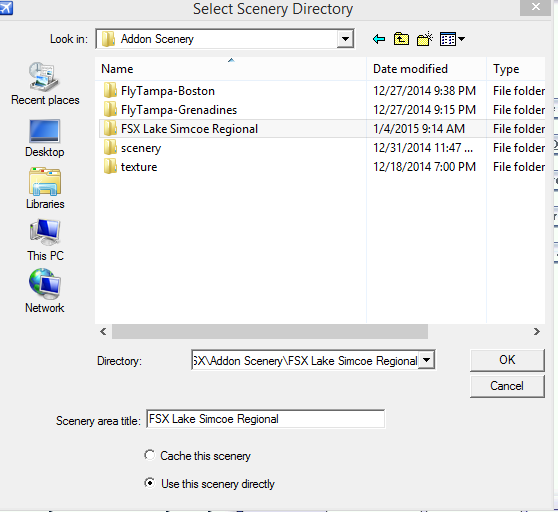Confirm selection with the OK button
558x512 pixels.
[507, 360]
